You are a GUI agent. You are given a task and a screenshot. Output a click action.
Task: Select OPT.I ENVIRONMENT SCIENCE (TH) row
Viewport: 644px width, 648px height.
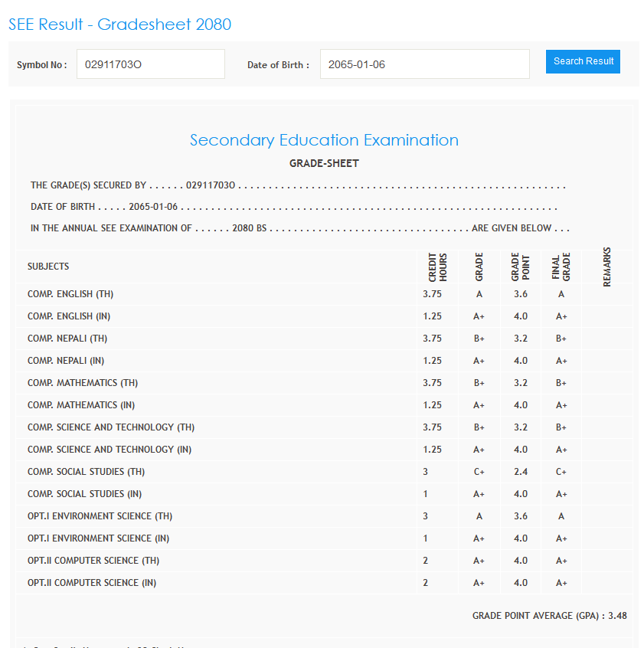(100, 516)
